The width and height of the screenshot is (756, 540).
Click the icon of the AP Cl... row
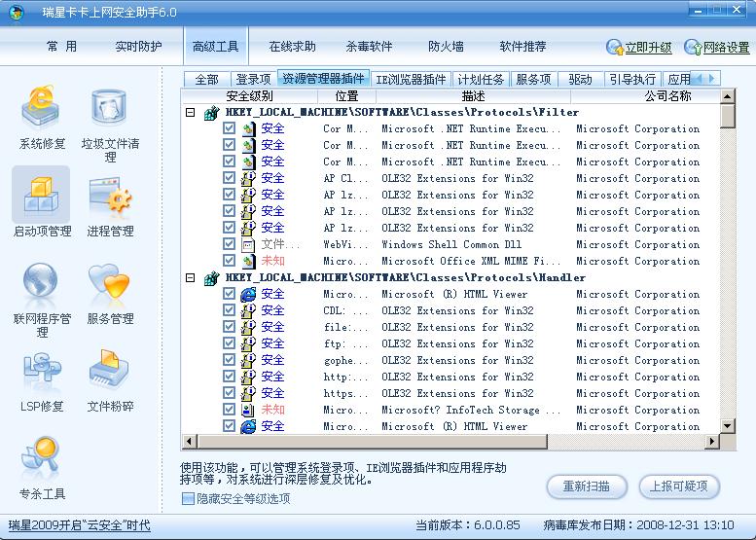(248, 178)
